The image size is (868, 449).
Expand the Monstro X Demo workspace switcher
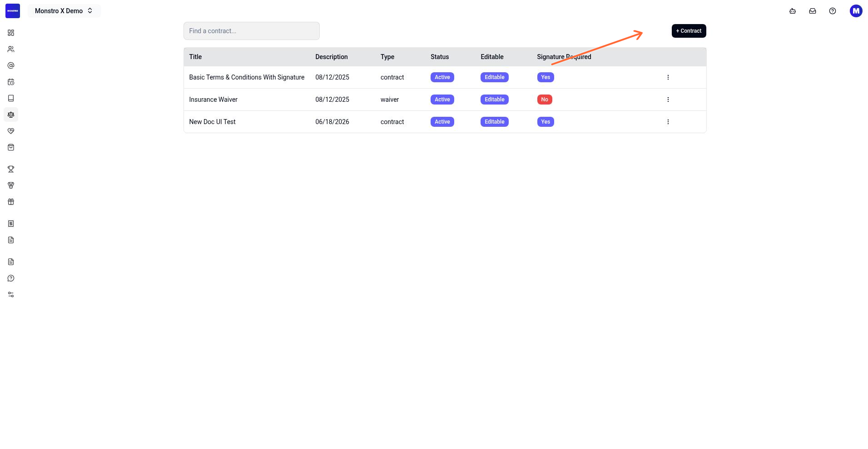click(64, 11)
